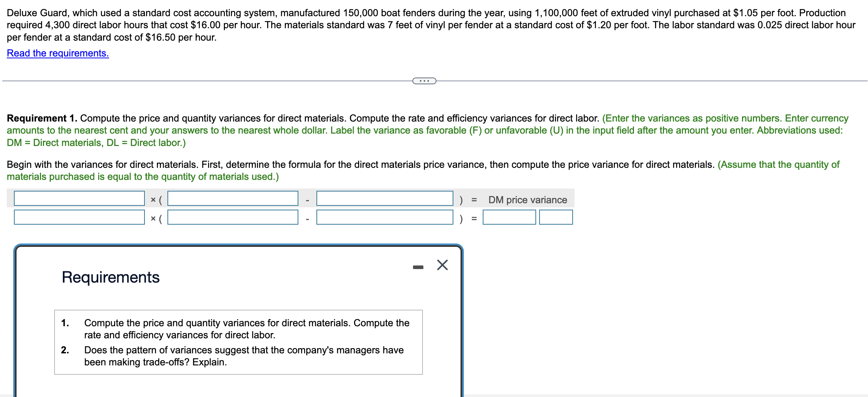Screen dimensions: 868x397
Task: Select the quantity field in the second formula row
Action: click(79, 218)
